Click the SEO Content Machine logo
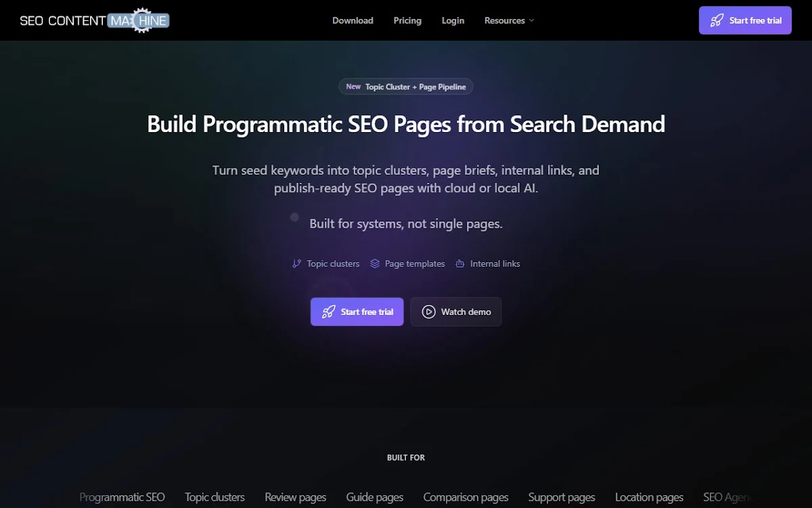 (94, 20)
